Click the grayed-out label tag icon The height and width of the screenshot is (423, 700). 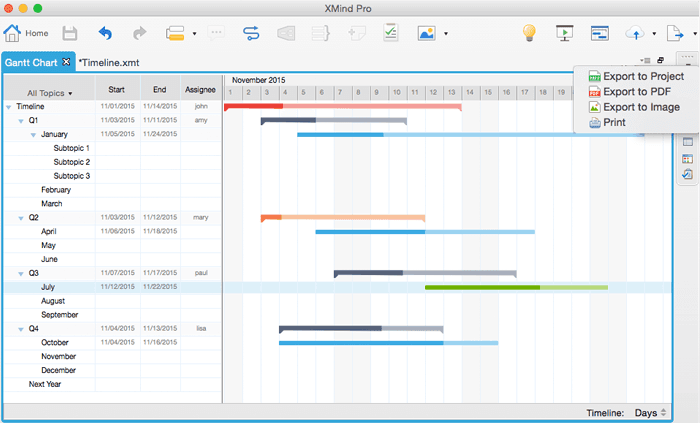[x=356, y=33]
